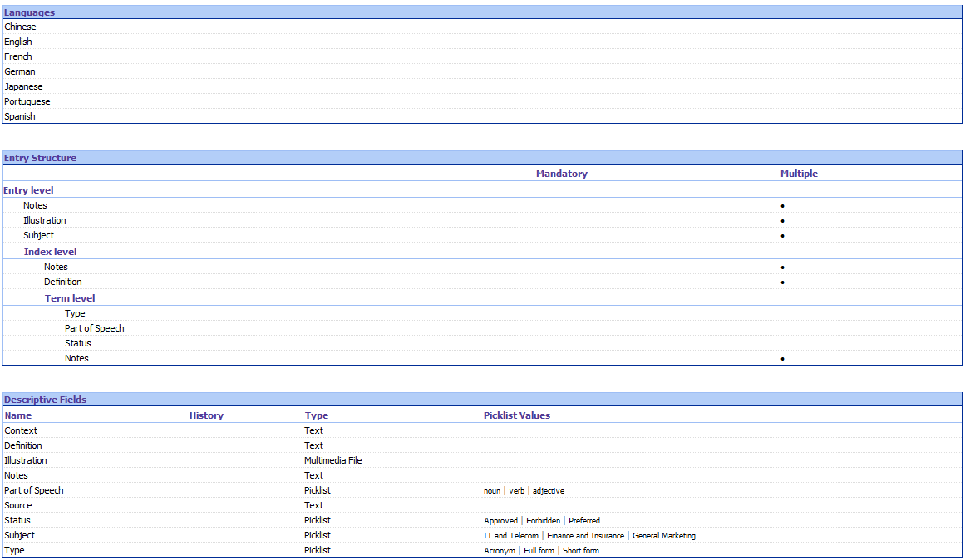Select Notes field under Entry level
The width and height of the screenshot is (965, 560).
[35, 205]
